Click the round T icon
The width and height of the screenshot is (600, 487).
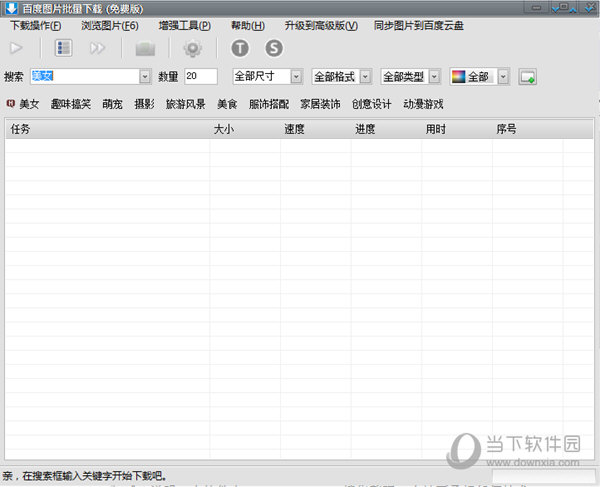point(240,48)
